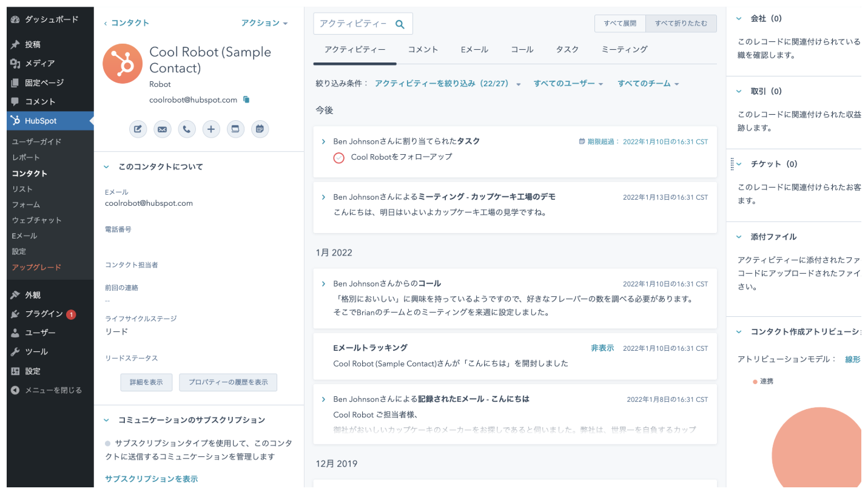The image size is (868, 494).
Task: Click the activity search magnifier icon
Action: tap(400, 24)
